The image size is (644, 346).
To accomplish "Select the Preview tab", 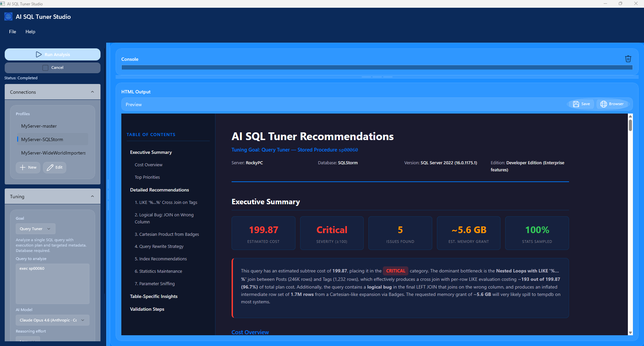I will click(x=133, y=104).
